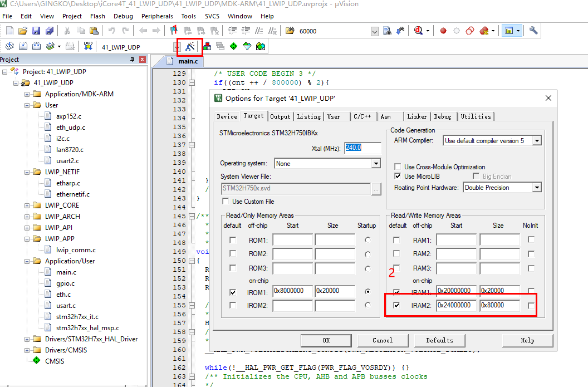The width and height of the screenshot is (588, 387).
Task: Click the Insert breakpoint red dot icon
Action: [x=443, y=31]
